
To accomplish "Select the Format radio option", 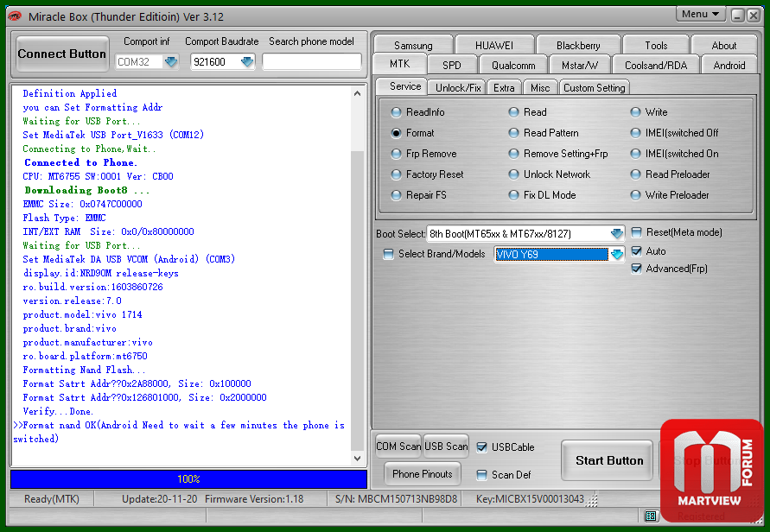I will tap(412, 133).
